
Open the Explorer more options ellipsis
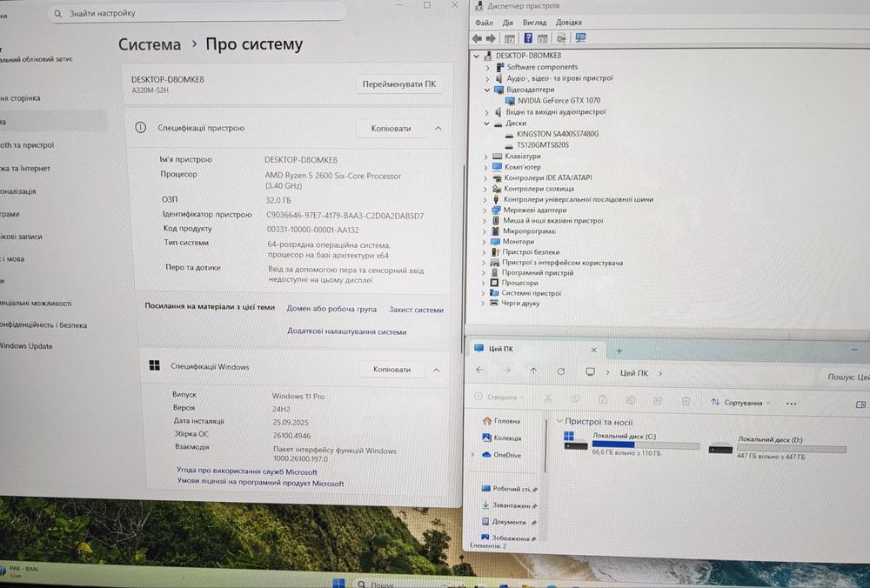(x=791, y=404)
